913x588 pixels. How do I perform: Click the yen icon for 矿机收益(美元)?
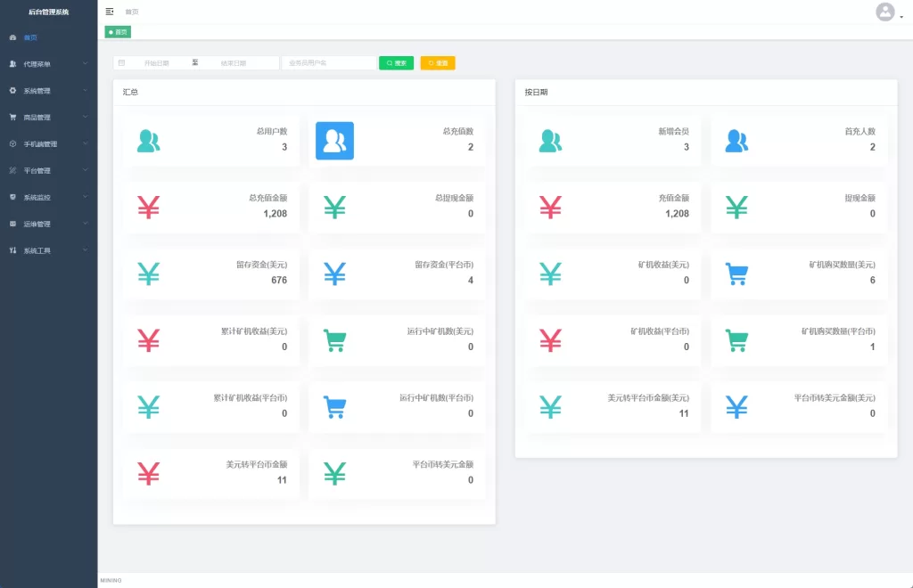[550, 274]
